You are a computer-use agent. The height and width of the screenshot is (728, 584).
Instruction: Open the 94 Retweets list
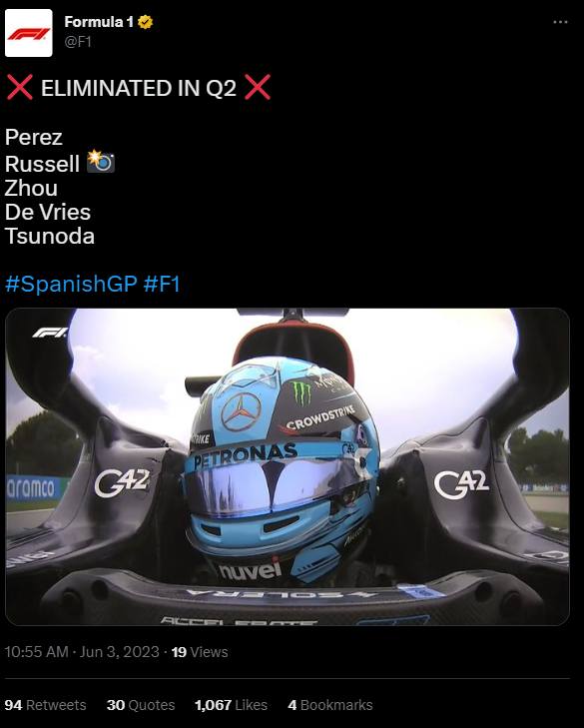[x=46, y=705]
